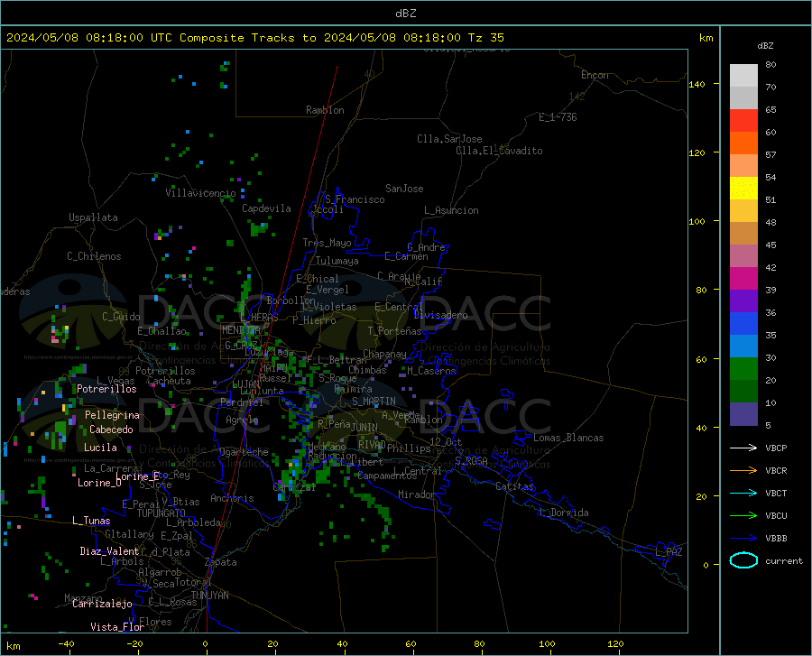This screenshot has width=812, height=656.
Task: Click the 'S_MARTIN' map label
Action: click(x=374, y=402)
